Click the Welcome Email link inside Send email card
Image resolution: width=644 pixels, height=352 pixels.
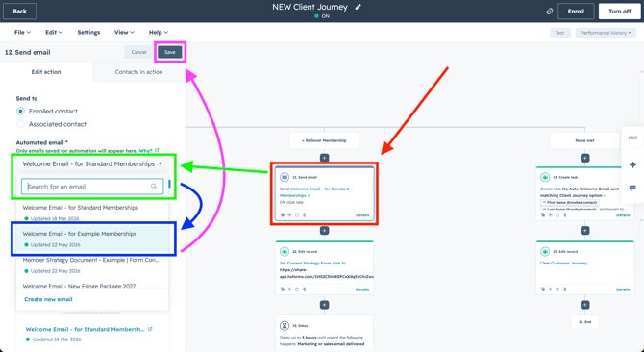point(314,192)
